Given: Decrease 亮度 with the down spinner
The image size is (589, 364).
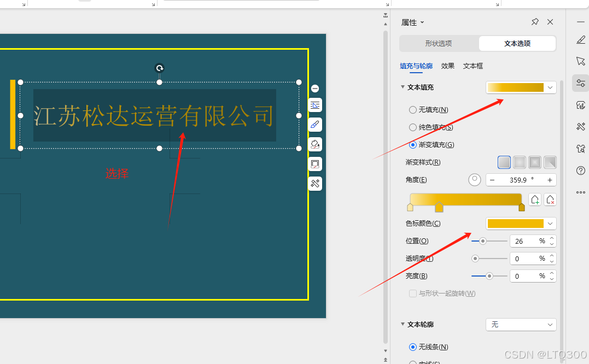Looking at the screenshot, I should (552, 279).
